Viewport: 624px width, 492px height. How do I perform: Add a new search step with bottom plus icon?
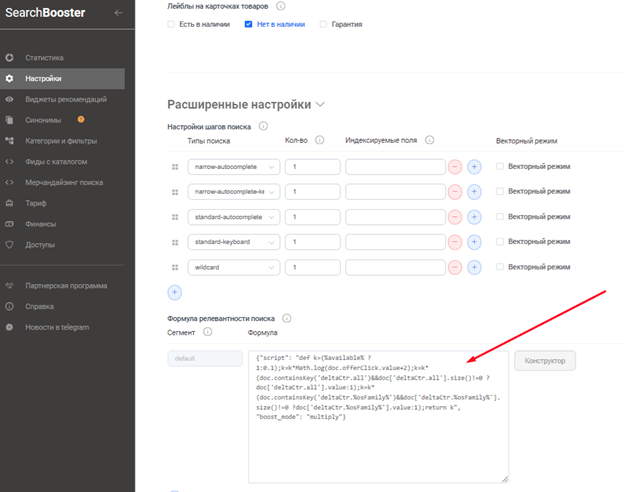[x=174, y=292]
